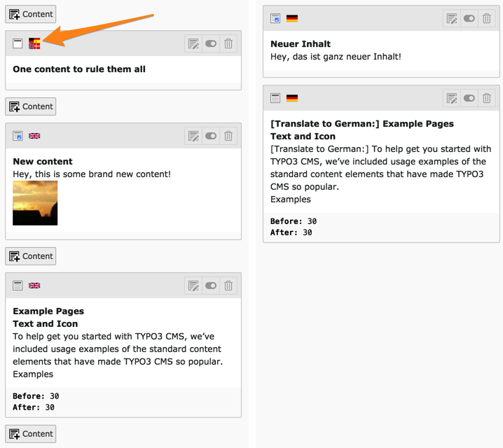This screenshot has width=503, height=448.
Task: Click the text type icon of the '[Translate to German:]' element
Action: [x=275, y=98]
